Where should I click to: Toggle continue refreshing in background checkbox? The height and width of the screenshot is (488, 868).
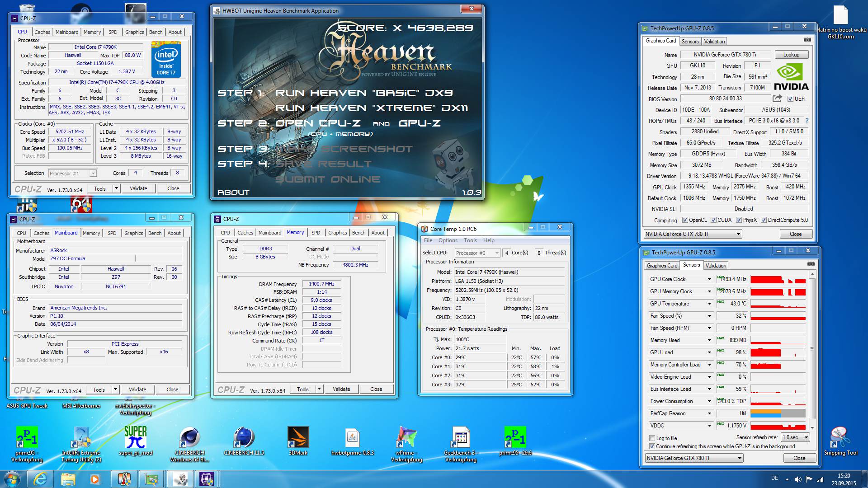coord(652,446)
